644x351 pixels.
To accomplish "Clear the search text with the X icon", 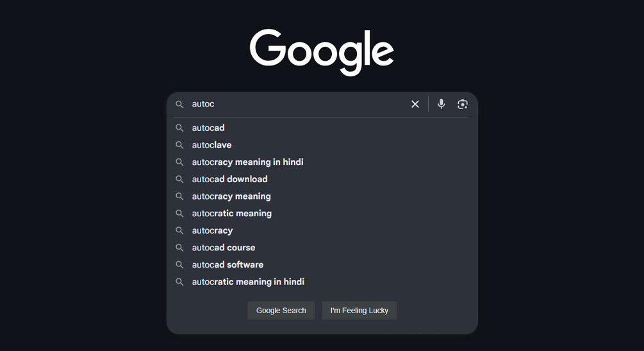I will [x=415, y=104].
